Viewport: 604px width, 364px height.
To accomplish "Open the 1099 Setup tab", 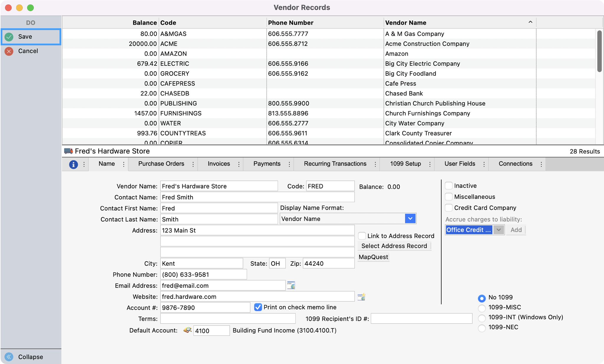I will [405, 164].
